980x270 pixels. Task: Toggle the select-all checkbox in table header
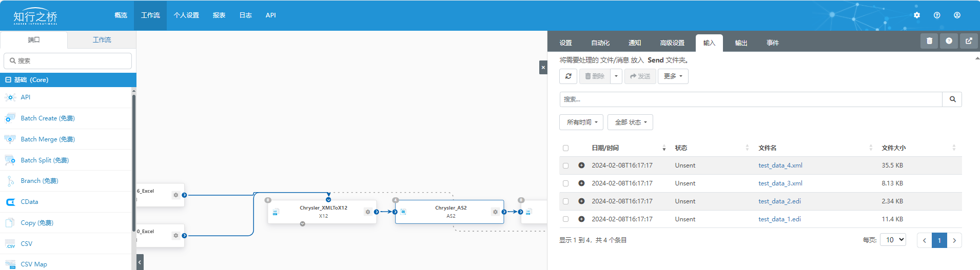pos(565,148)
